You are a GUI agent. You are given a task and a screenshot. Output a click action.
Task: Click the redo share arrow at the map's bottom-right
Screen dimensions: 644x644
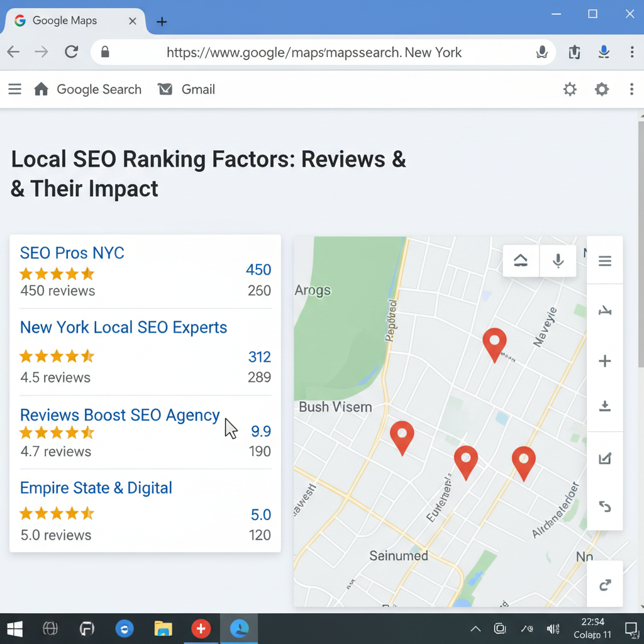tap(605, 584)
